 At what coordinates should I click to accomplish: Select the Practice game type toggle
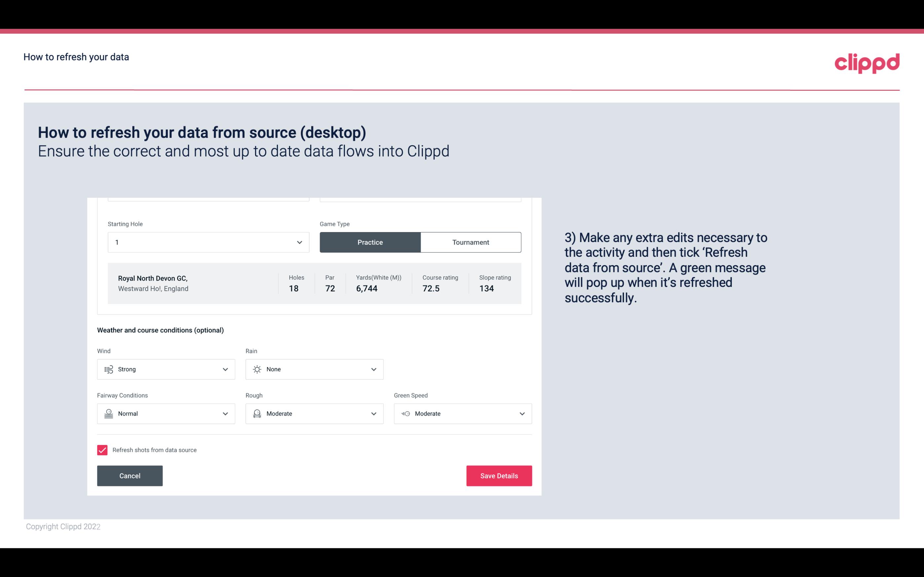tap(370, 242)
